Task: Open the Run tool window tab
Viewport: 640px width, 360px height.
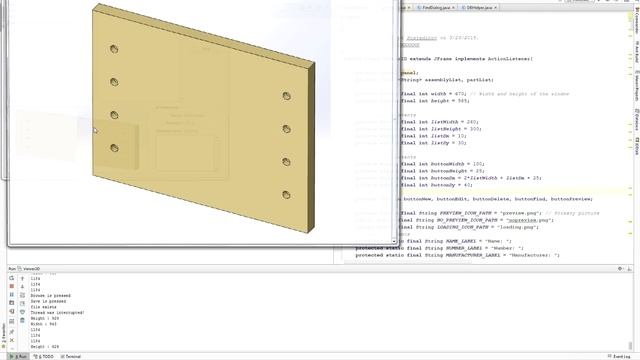Action: (19, 356)
